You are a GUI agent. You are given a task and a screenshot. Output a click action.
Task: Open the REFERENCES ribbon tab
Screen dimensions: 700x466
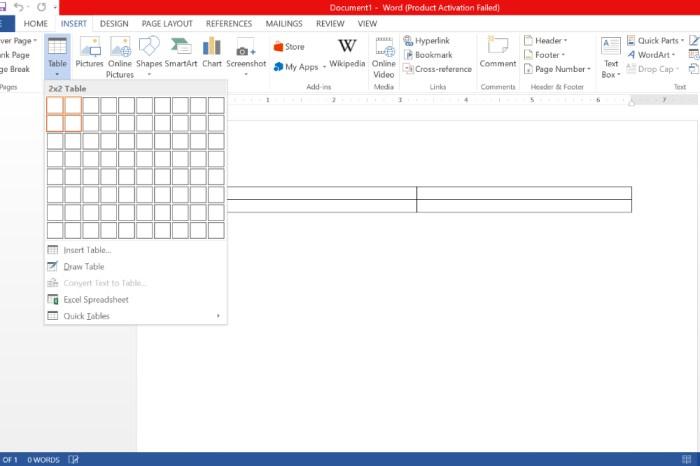[x=229, y=24]
